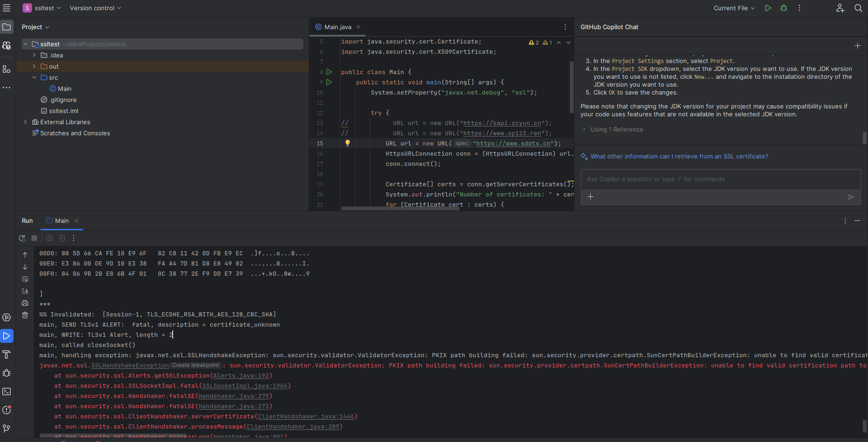The height and width of the screenshot is (442, 868).
Task: Add attachment to Copilot chat input
Action: (x=590, y=197)
